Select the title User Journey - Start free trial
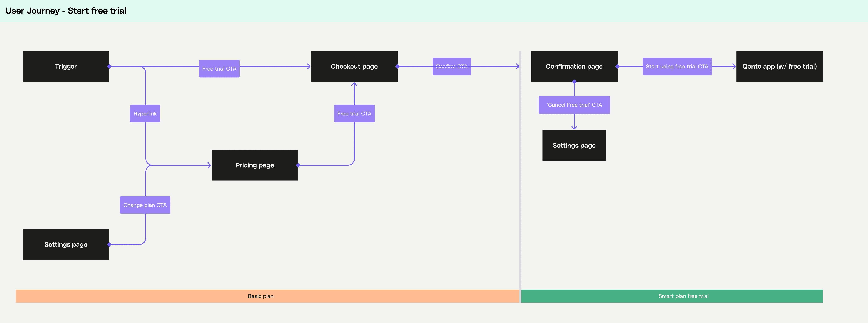 66,11
